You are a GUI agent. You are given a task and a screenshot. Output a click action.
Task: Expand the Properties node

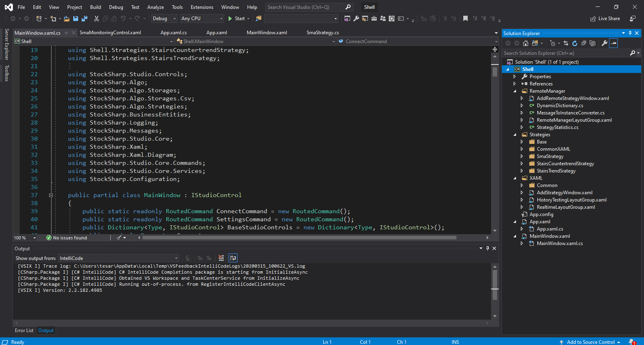515,77
